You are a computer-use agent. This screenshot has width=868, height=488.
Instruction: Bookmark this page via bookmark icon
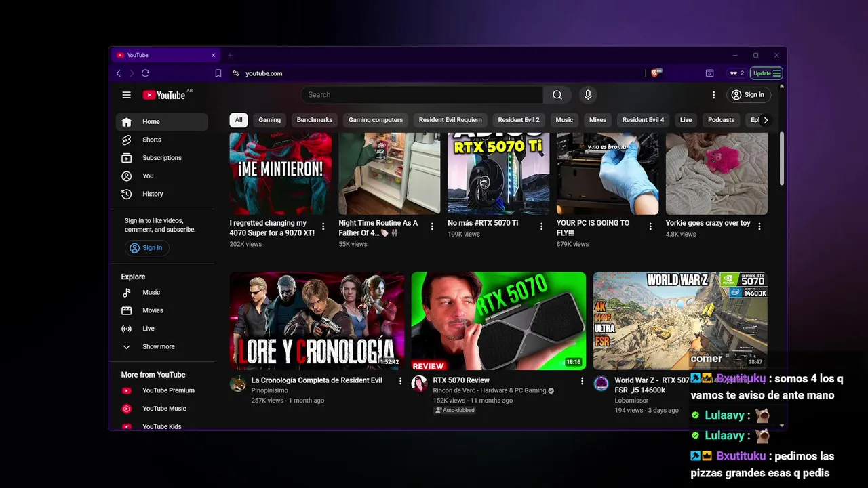point(218,73)
